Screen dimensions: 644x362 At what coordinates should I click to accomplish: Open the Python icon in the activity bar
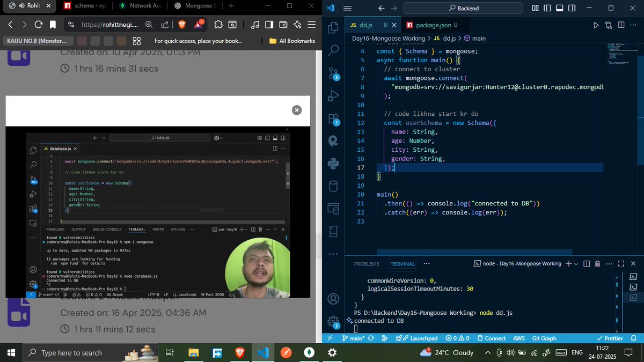click(x=333, y=163)
